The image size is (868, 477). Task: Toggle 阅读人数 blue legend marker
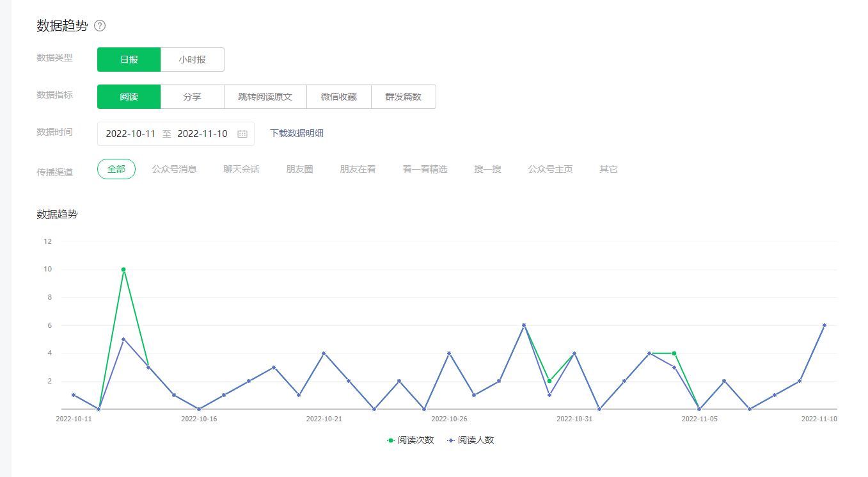tap(451, 441)
